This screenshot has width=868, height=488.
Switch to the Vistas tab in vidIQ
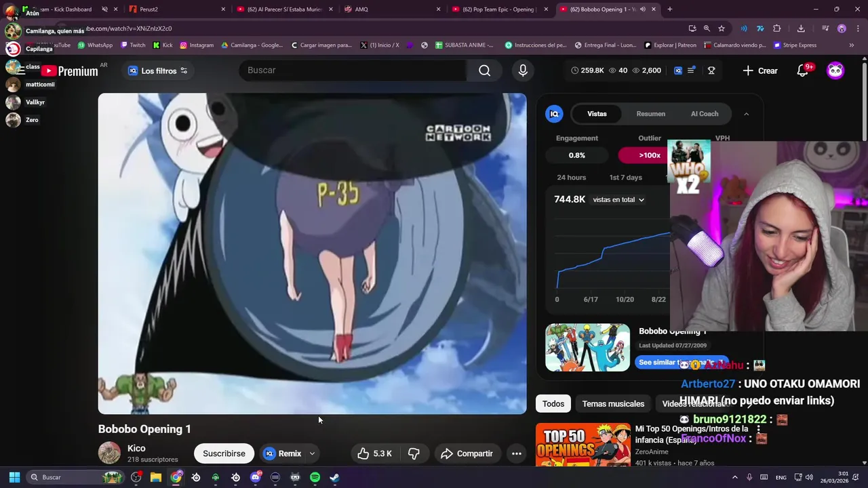pyautogui.click(x=597, y=114)
